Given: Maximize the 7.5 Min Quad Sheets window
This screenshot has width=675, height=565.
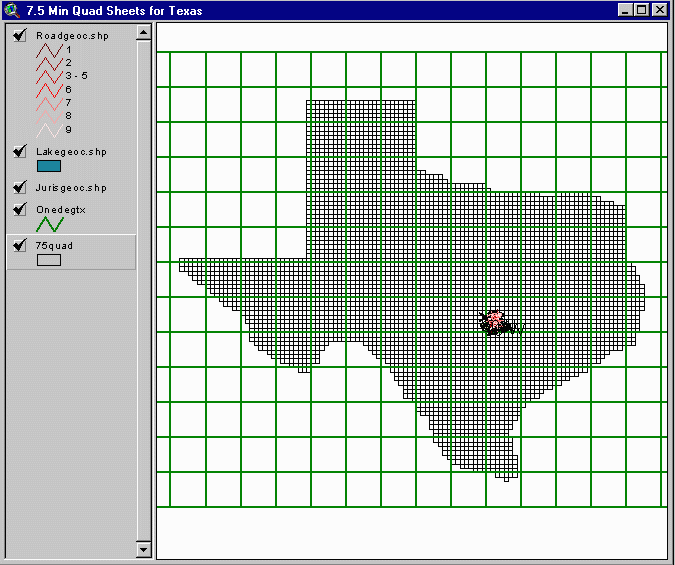Looking at the screenshot, I should (x=642, y=11).
